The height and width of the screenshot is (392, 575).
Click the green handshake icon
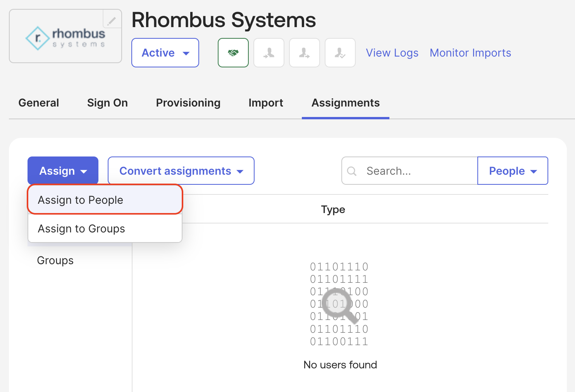pos(233,53)
